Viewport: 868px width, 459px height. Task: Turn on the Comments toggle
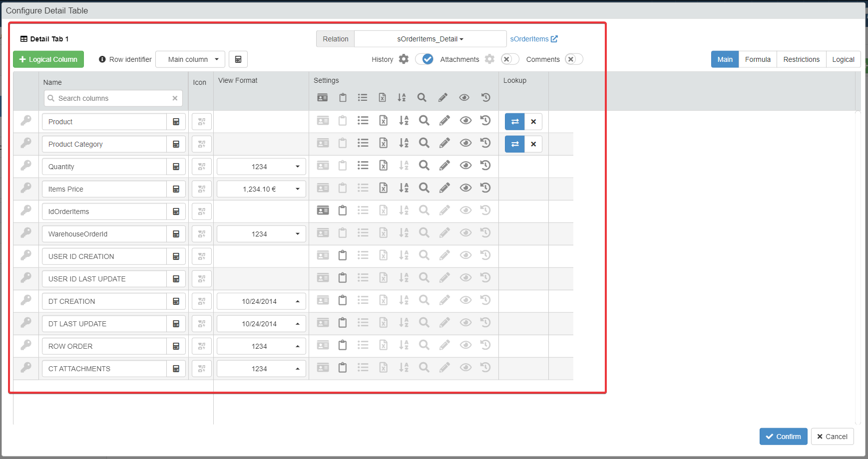click(574, 59)
